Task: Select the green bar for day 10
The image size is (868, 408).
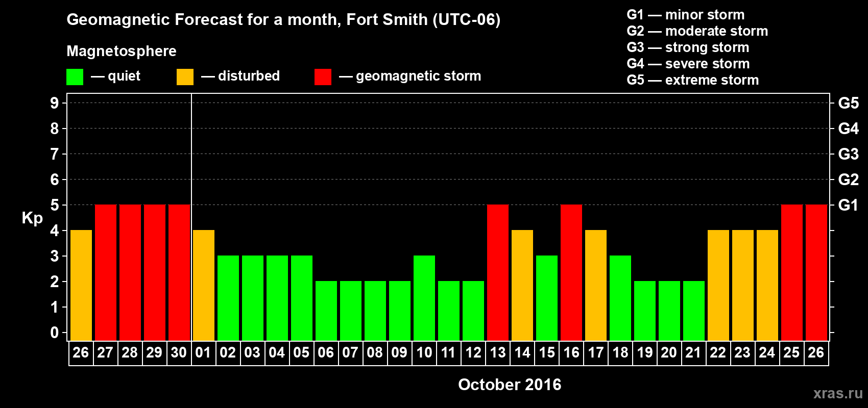Action: [424, 298]
